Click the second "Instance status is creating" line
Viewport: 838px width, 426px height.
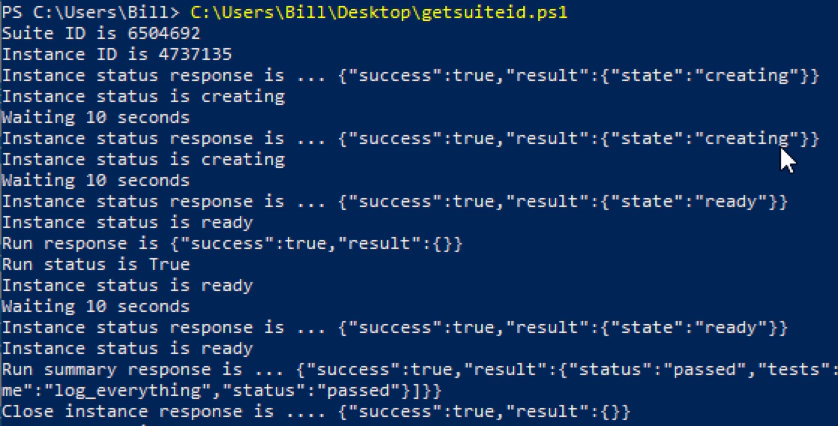[x=143, y=159]
